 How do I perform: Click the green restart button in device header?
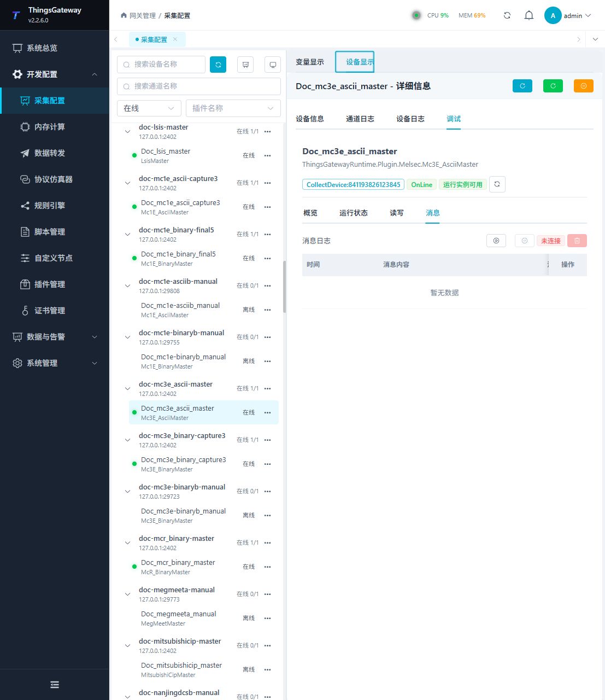553,86
